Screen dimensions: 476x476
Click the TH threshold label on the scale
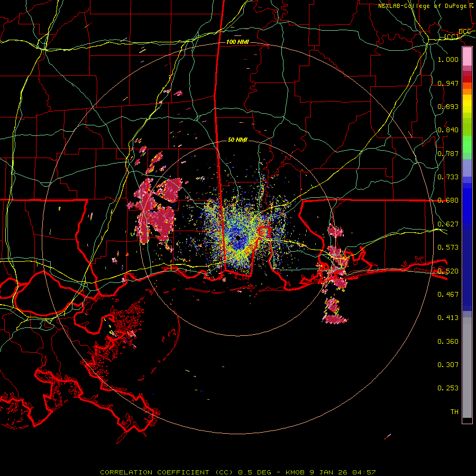454,412
